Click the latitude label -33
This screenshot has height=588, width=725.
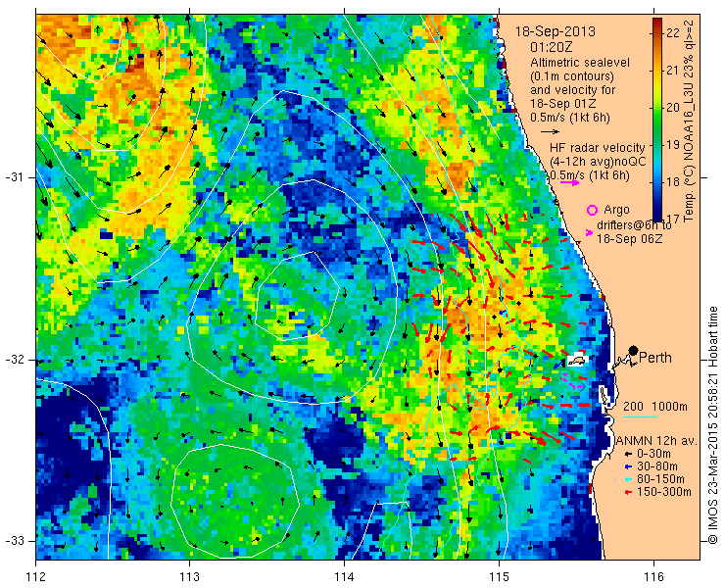(x=14, y=540)
